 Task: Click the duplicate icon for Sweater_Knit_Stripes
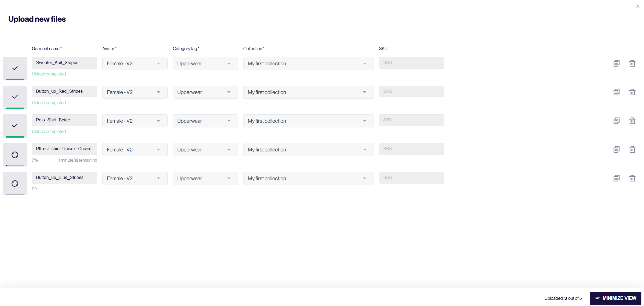617,63
